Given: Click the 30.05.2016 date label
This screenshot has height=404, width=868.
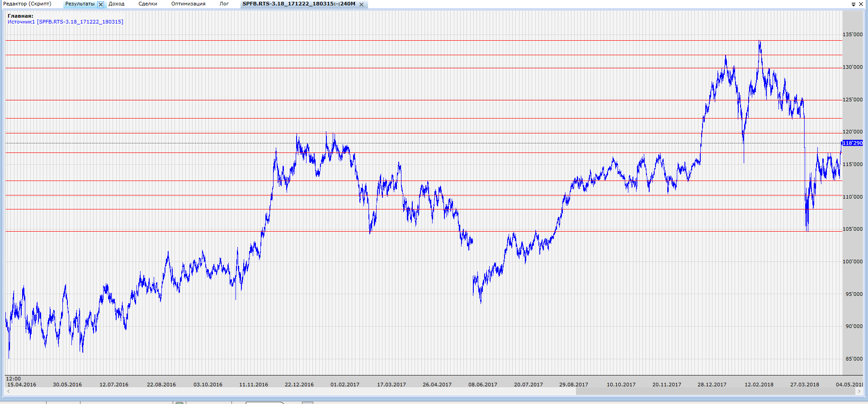Looking at the screenshot, I should [x=67, y=385].
